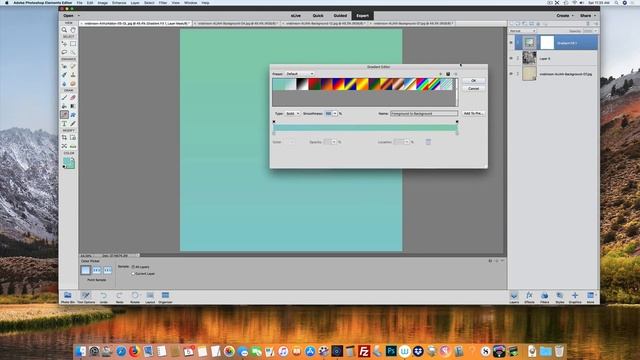Choose the middle average sample size option
640x360 pixels.
click(97, 270)
